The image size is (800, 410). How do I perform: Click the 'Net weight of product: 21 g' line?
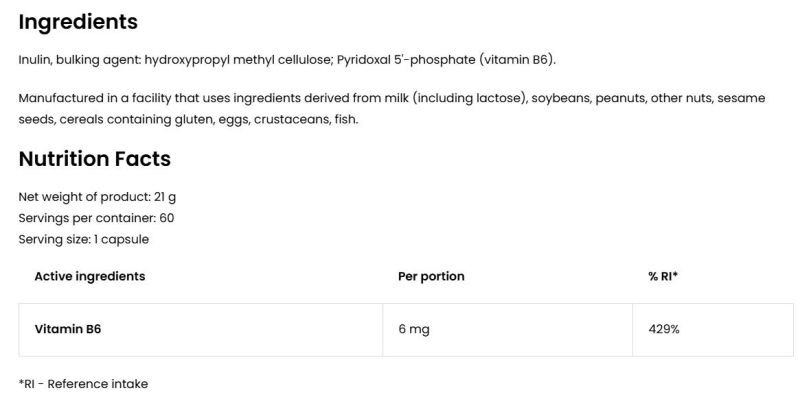click(x=97, y=196)
